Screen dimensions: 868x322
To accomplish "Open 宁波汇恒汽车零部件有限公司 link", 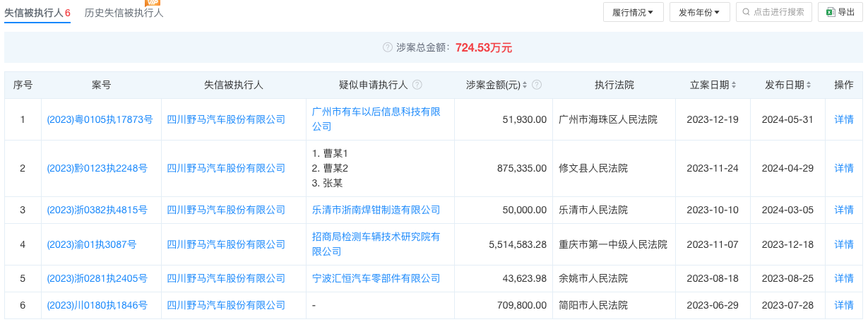I will (376, 278).
